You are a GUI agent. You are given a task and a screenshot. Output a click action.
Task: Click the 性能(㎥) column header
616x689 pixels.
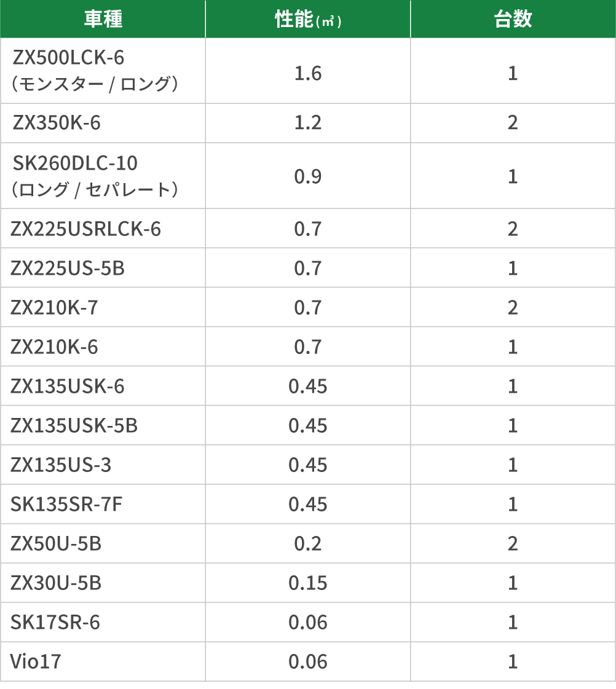[x=308, y=19]
